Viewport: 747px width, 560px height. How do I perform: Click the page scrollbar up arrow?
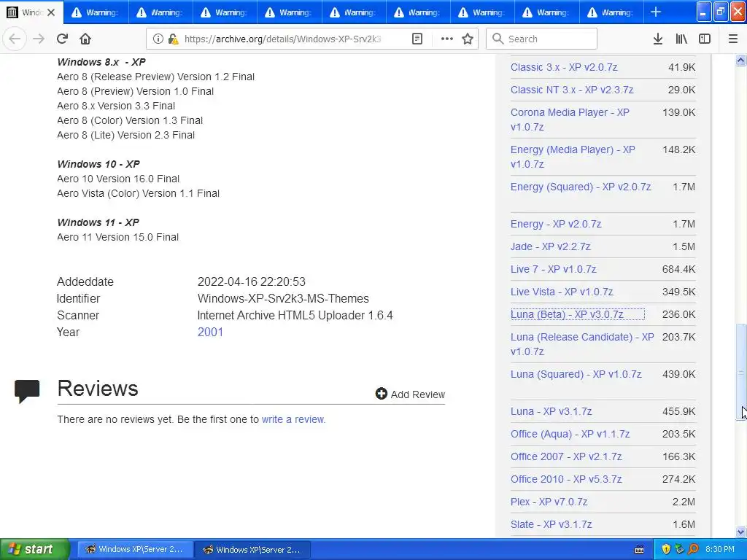(741, 60)
